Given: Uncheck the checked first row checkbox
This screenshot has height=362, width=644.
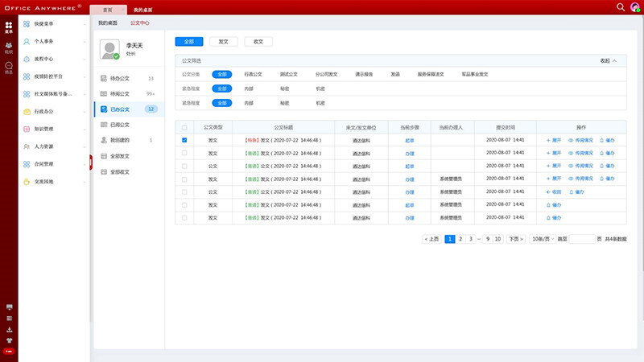Looking at the screenshot, I should tap(184, 140).
